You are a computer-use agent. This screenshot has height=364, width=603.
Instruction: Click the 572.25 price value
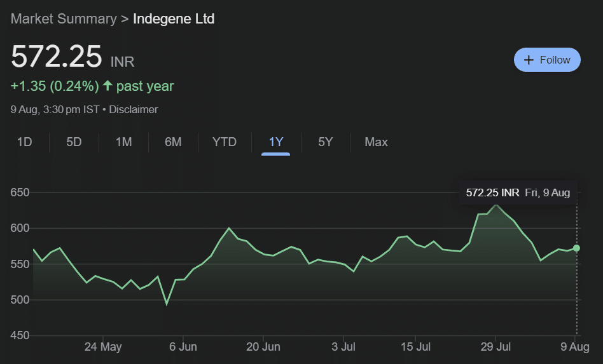coord(57,57)
